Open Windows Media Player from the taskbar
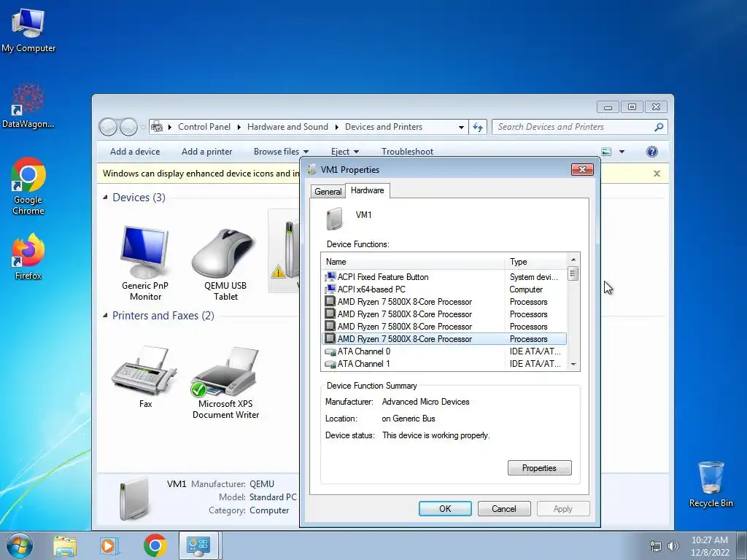 (109, 545)
